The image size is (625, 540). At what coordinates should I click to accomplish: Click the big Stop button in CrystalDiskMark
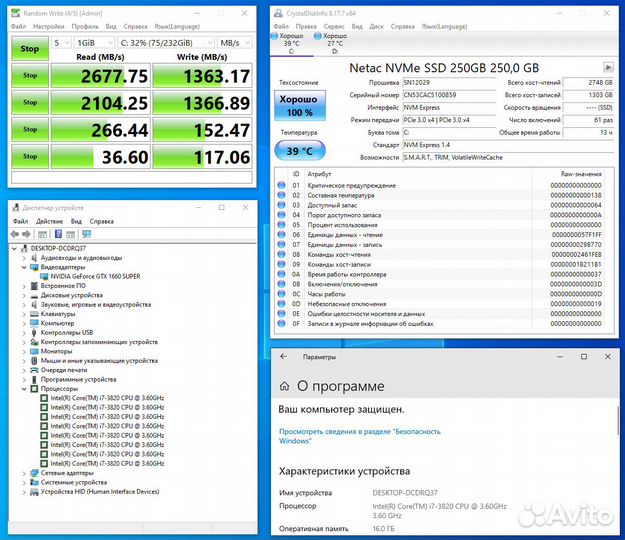(29, 49)
